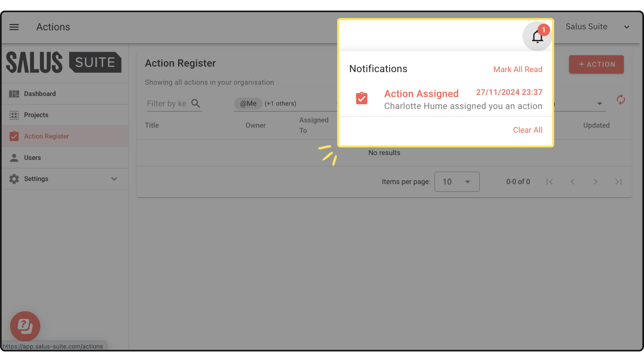Image resolution: width=644 pixels, height=362 pixels.
Task: Click the notification bell icon
Action: [x=537, y=37]
